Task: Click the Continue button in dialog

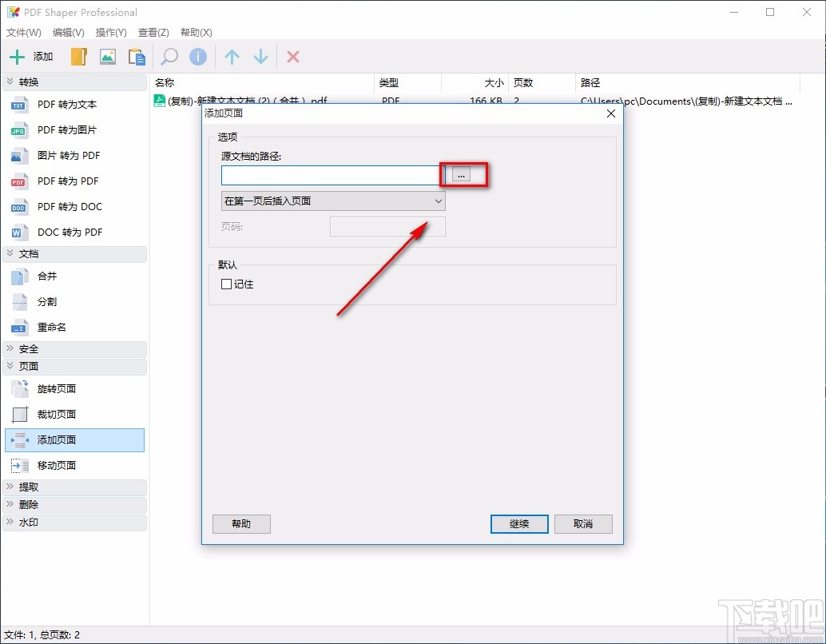Action: click(518, 523)
